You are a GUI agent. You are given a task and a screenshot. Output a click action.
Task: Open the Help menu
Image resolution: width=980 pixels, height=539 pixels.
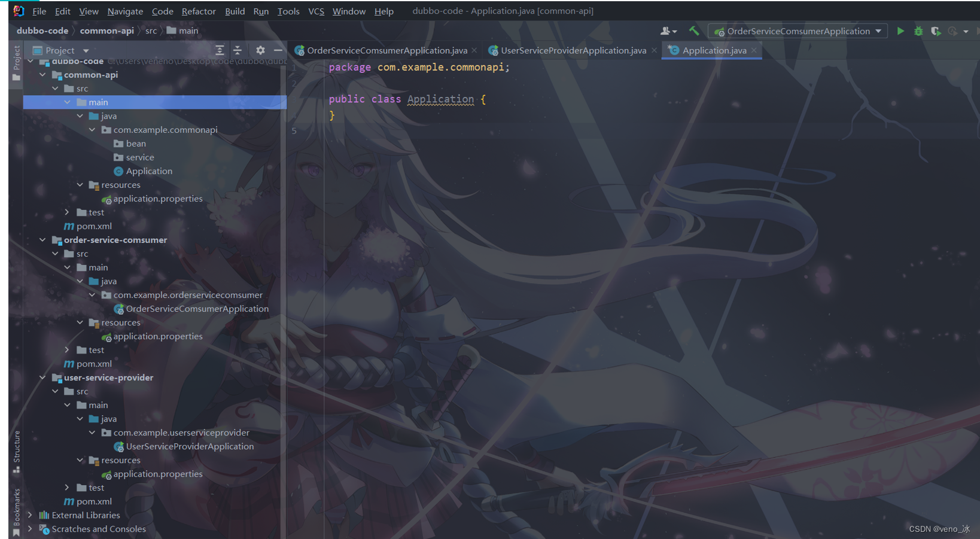(x=384, y=11)
